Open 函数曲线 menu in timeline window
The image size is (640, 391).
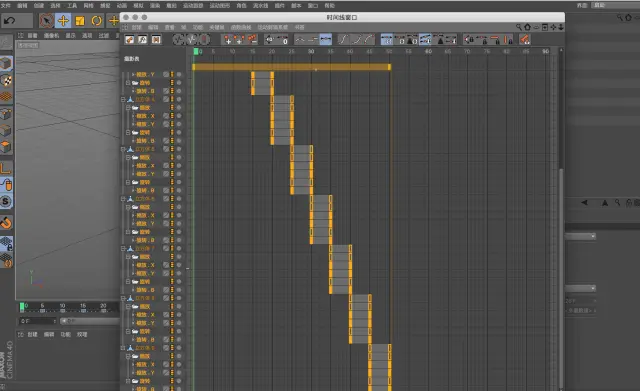pyautogui.click(x=241, y=27)
